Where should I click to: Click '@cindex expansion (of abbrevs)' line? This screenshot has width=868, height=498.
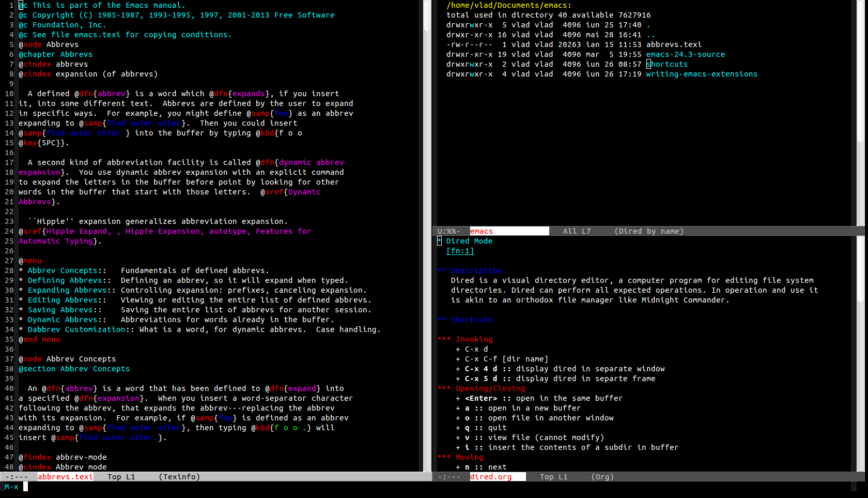tap(88, 74)
